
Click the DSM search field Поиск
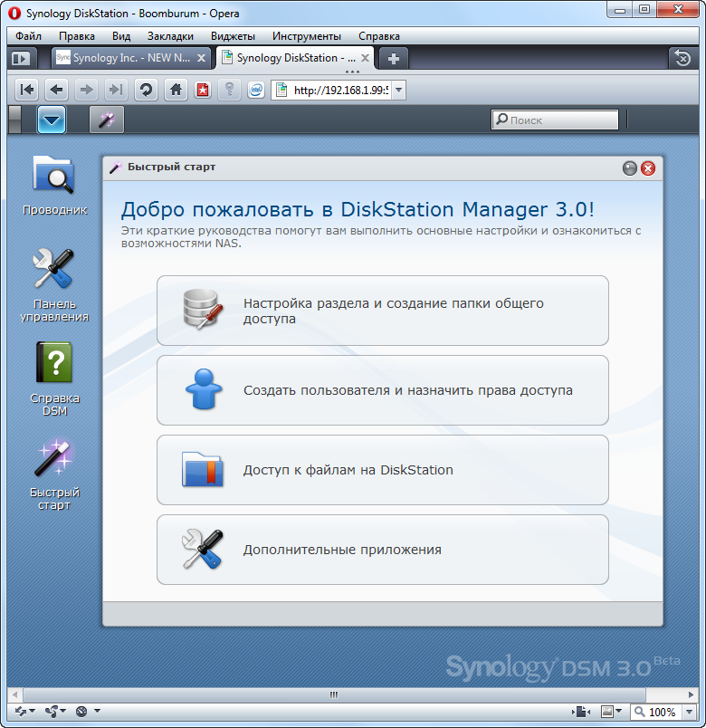[555, 120]
